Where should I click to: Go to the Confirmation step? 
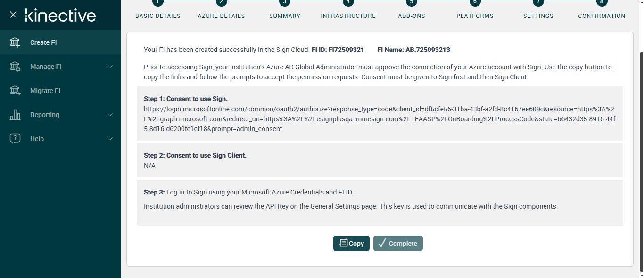point(602,16)
